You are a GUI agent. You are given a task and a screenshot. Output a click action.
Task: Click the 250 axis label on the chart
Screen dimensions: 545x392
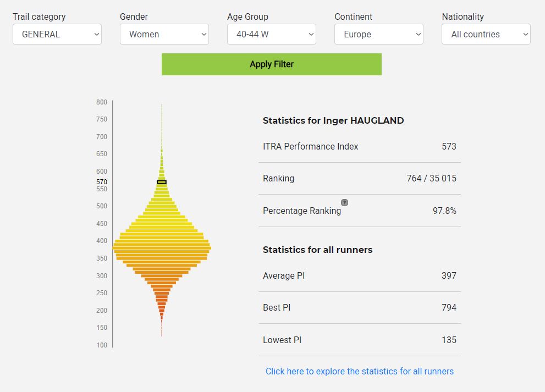tap(102, 293)
